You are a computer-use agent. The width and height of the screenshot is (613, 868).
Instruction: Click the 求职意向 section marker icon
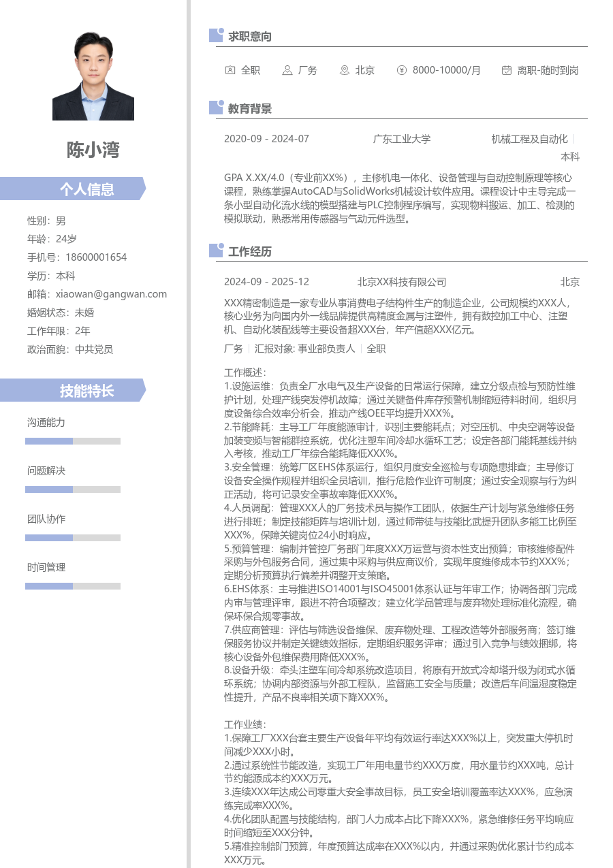click(217, 35)
